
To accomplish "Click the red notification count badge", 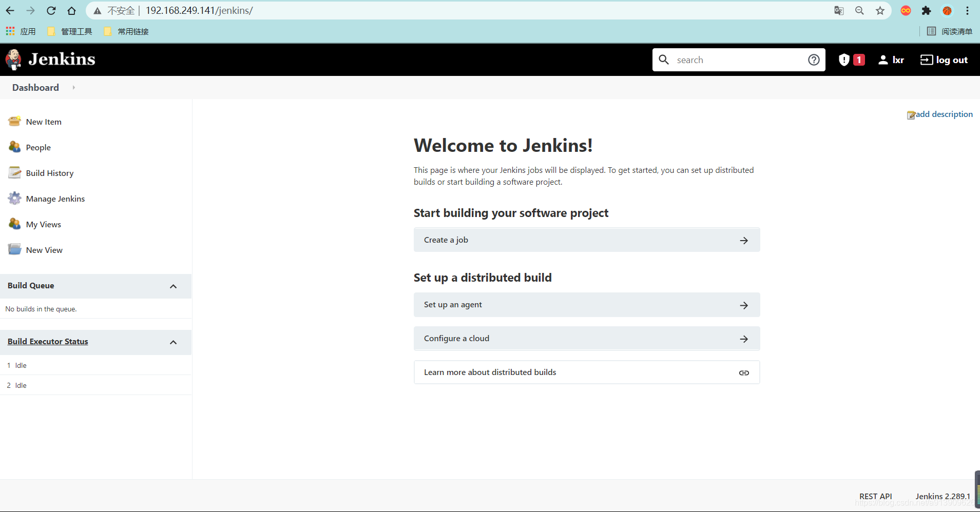I will coord(859,60).
